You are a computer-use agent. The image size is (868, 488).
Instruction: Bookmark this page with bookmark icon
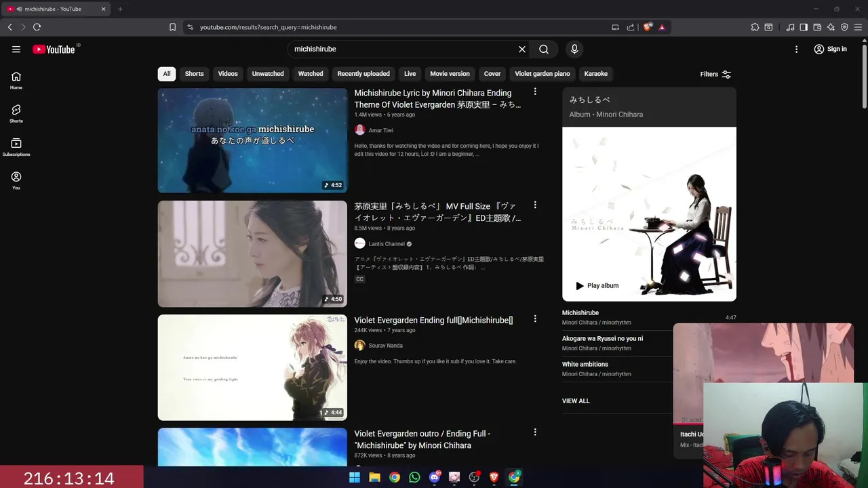[x=172, y=27]
